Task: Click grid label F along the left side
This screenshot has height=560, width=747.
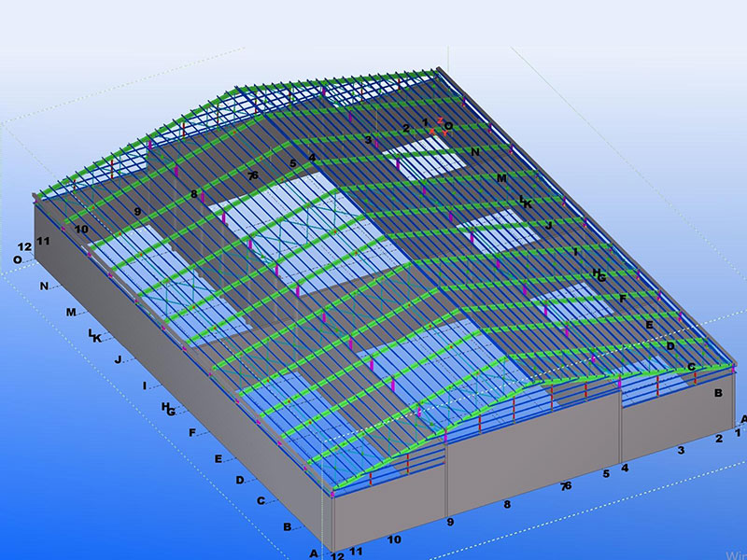Action: click(192, 433)
